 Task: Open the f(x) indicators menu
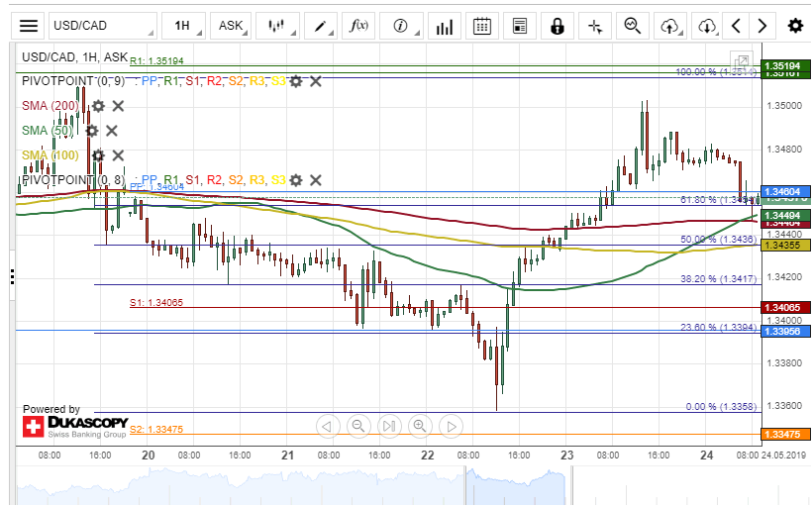tap(359, 26)
